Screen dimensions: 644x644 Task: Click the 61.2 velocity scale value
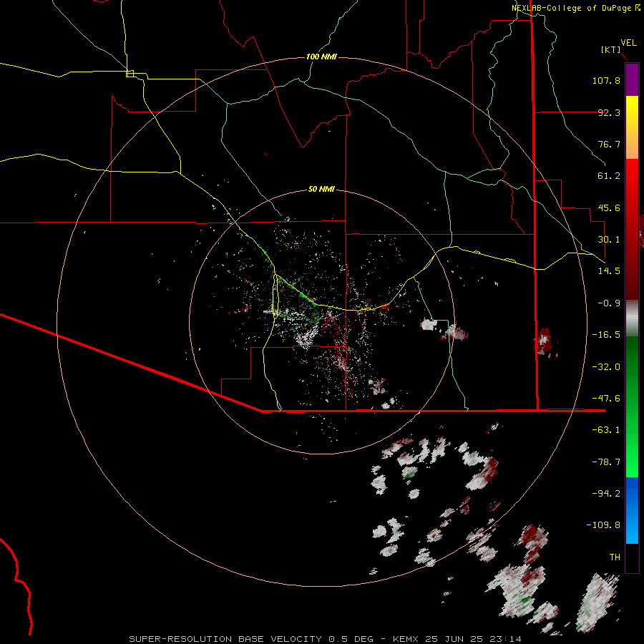[x=609, y=176]
